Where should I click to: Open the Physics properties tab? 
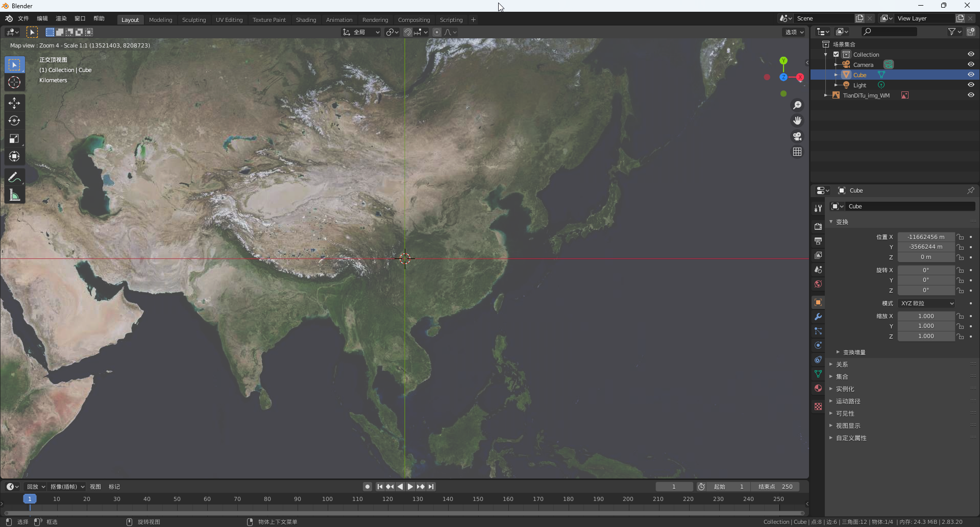click(818, 345)
